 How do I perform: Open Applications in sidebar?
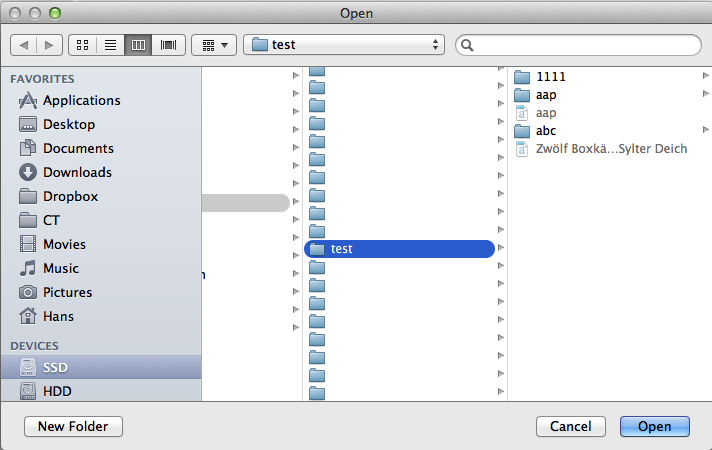click(x=81, y=100)
